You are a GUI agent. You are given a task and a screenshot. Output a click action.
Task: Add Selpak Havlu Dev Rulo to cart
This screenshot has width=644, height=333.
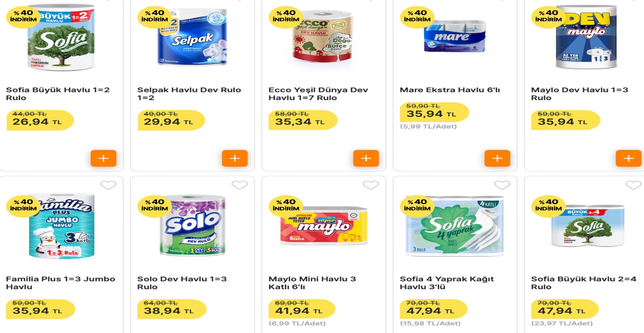click(234, 158)
